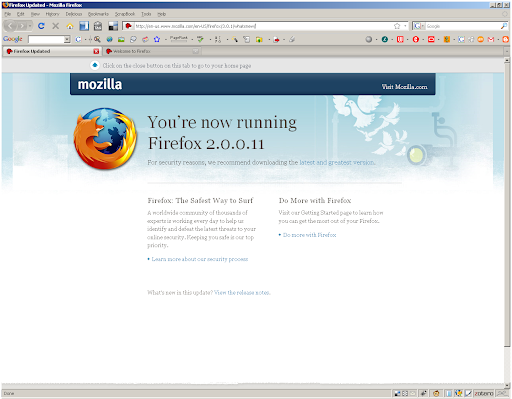The height and width of the screenshot is (399, 512).
Task: Bookmark page with the star in address bar
Action: [x=397, y=26]
